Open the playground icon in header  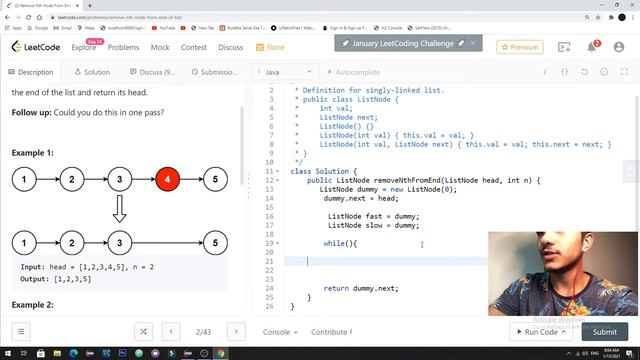point(564,47)
